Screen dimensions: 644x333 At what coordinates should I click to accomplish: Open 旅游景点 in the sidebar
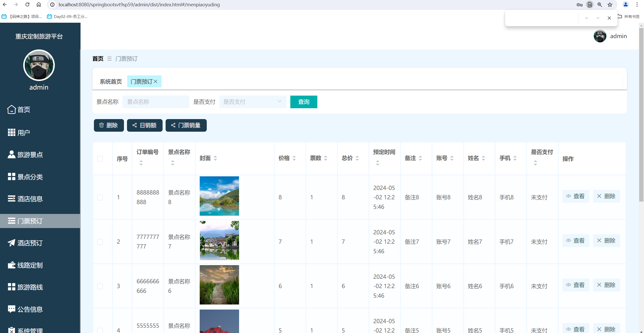click(x=25, y=155)
